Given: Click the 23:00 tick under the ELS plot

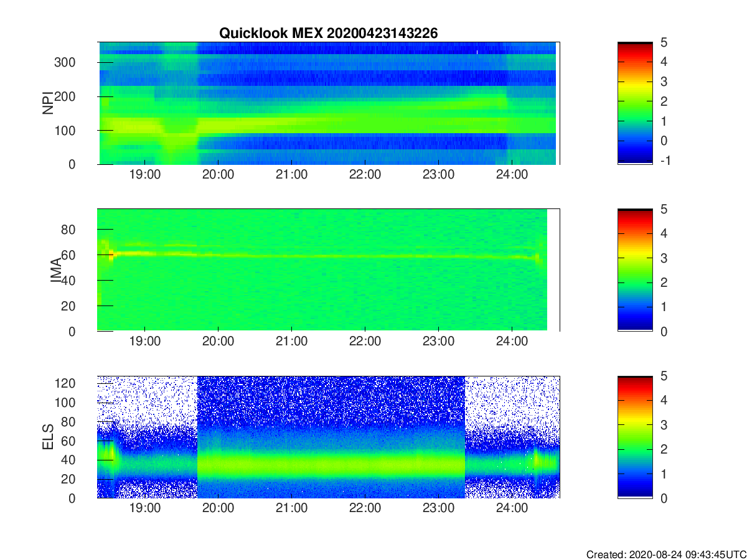Looking at the screenshot, I should point(438,508).
